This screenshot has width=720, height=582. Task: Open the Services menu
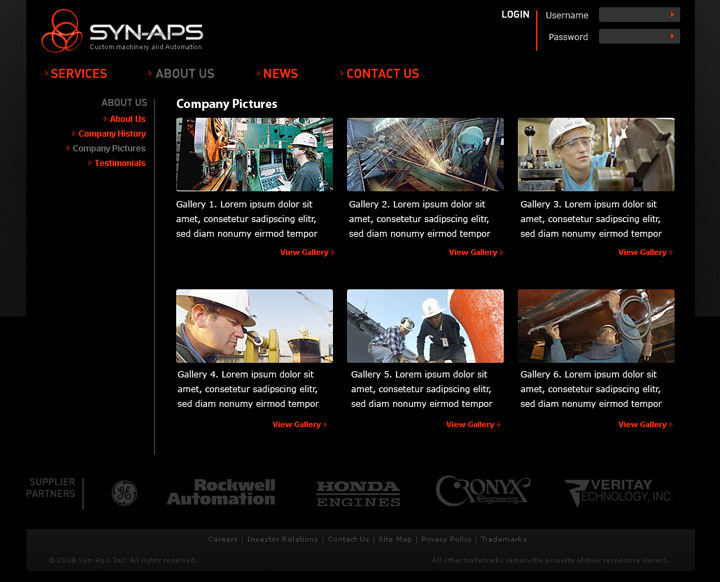pos(78,74)
